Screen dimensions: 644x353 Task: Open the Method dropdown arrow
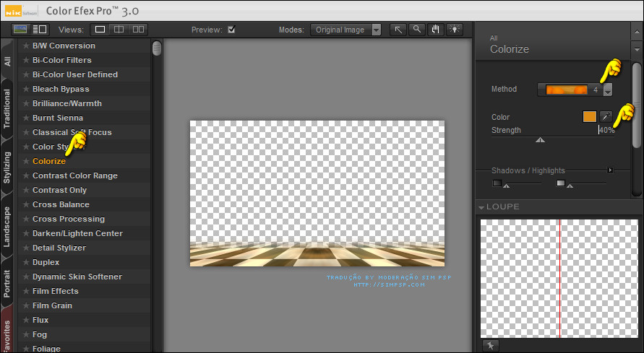coord(608,90)
